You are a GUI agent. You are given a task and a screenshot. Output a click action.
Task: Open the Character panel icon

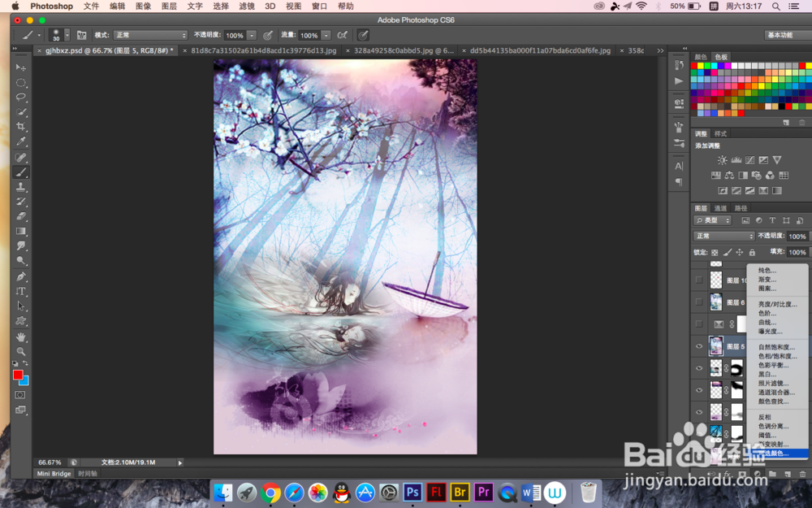pos(679,167)
